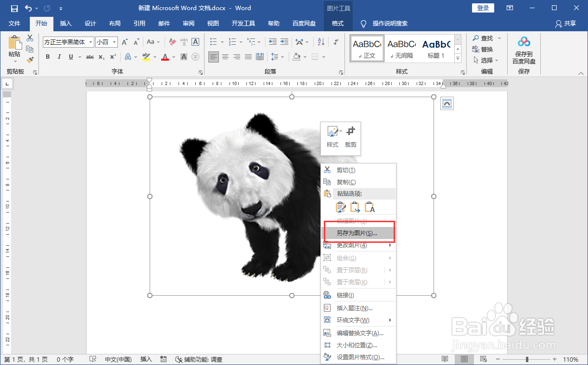The width and height of the screenshot is (588, 365).
Task: Click the 中文(中国) language indicator
Action: point(118,359)
